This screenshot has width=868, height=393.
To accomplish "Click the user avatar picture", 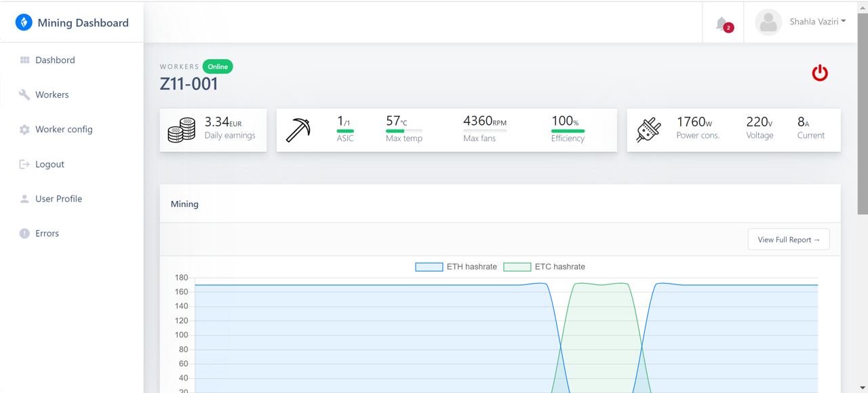I will pyautogui.click(x=768, y=22).
